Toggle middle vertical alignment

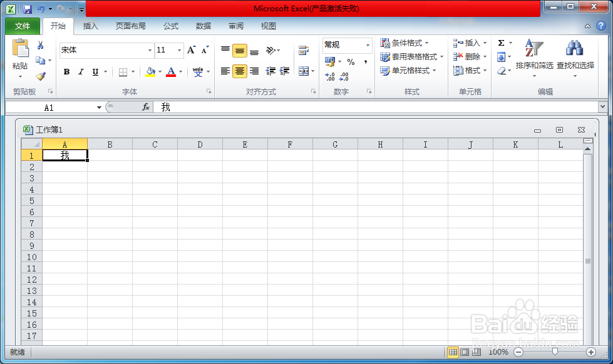240,51
